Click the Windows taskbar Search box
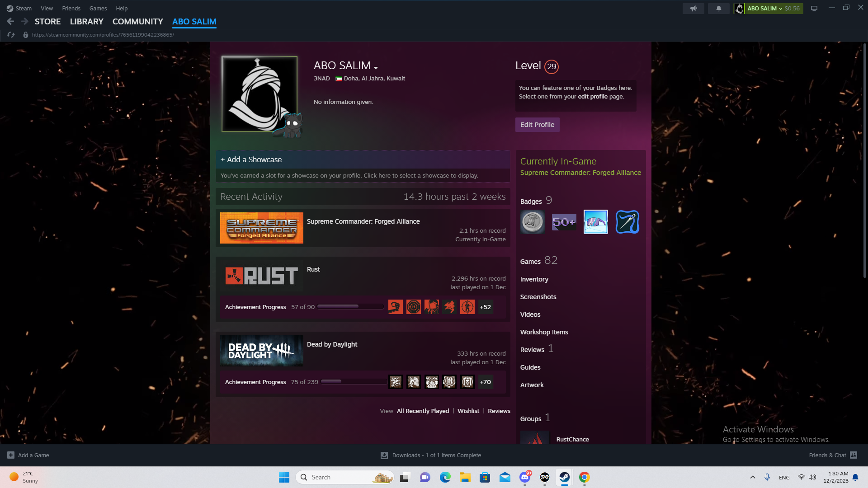The image size is (868, 488). (x=345, y=477)
